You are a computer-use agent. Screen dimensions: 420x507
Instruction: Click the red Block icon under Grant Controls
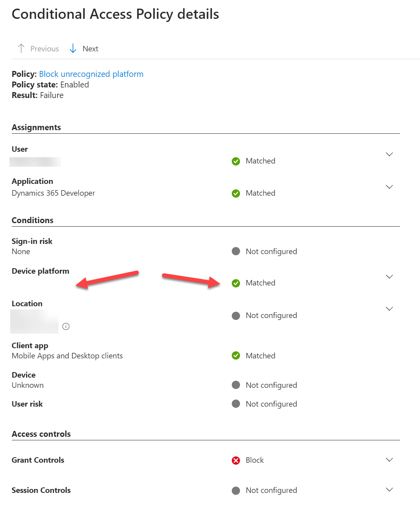[236, 460]
